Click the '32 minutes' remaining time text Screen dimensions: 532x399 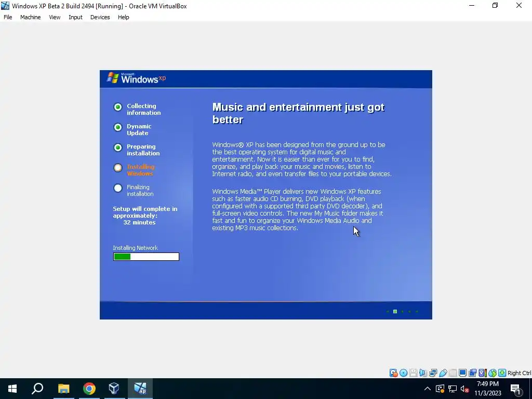click(x=139, y=222)
